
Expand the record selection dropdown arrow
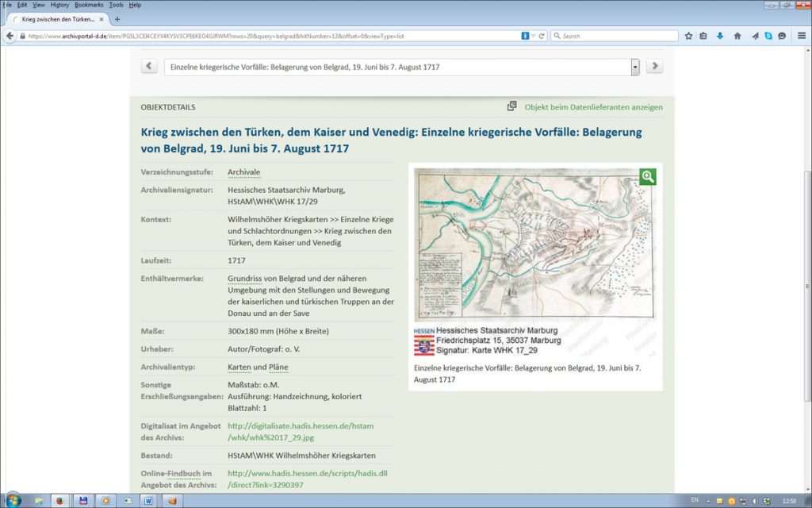[634, 67]
